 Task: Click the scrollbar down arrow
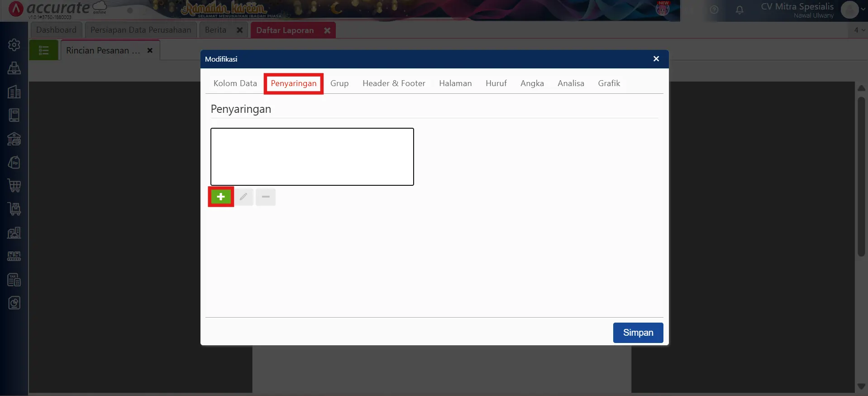[861, 386]
